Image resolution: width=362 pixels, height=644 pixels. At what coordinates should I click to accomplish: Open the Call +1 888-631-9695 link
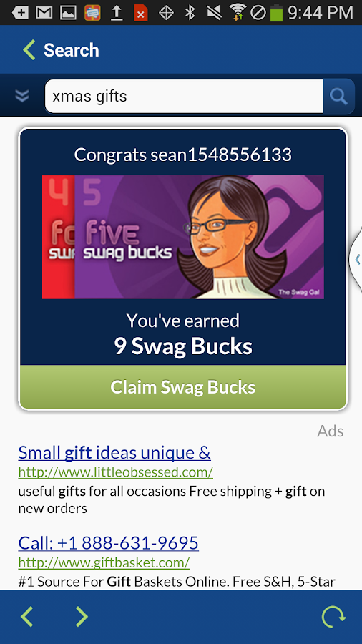coord(108,543)
